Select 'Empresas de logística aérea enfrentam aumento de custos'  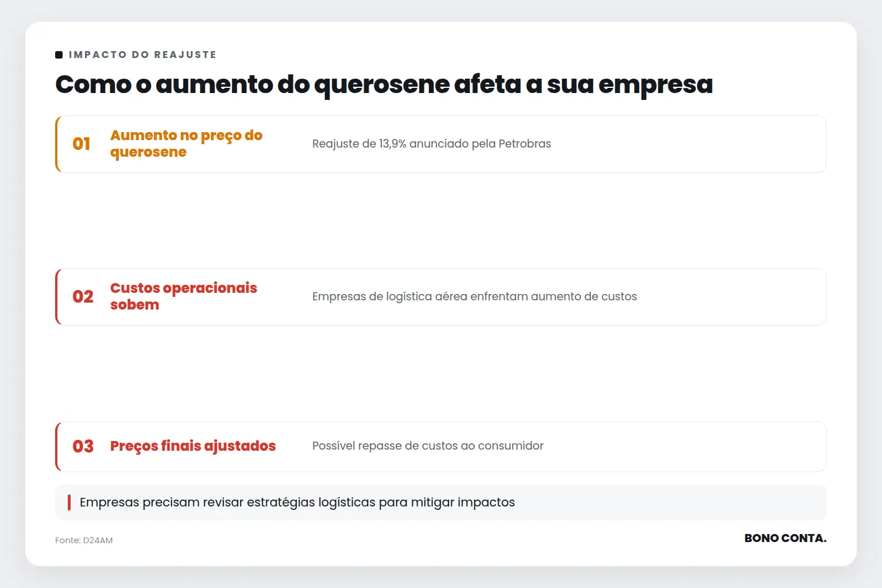pyautogui.click(x=475, y=296)
